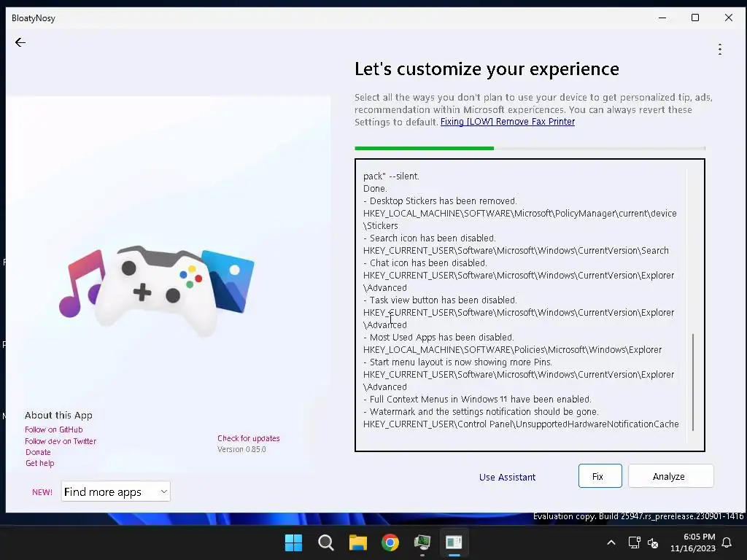This screenshot has height=560, width=747.
Task: Select BloatyNosy app icon in taskbar
Action: 454,542
